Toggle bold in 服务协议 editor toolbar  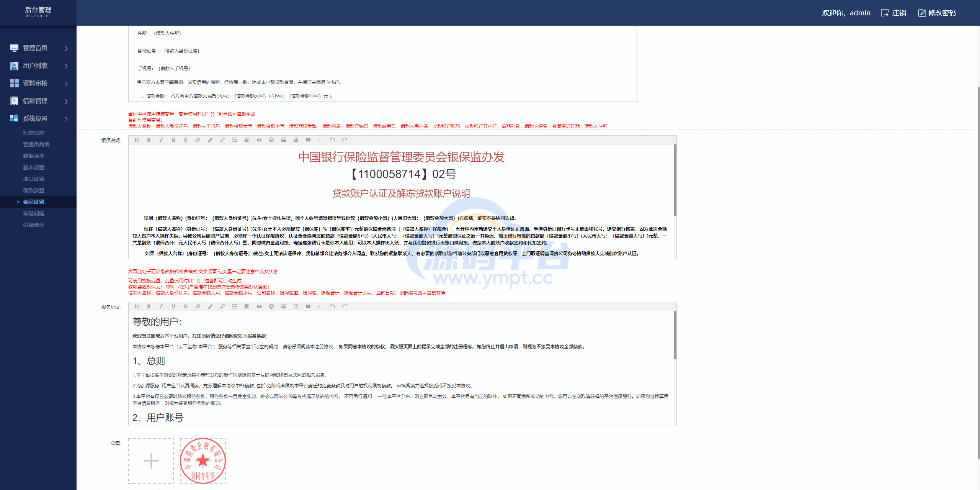149,306
